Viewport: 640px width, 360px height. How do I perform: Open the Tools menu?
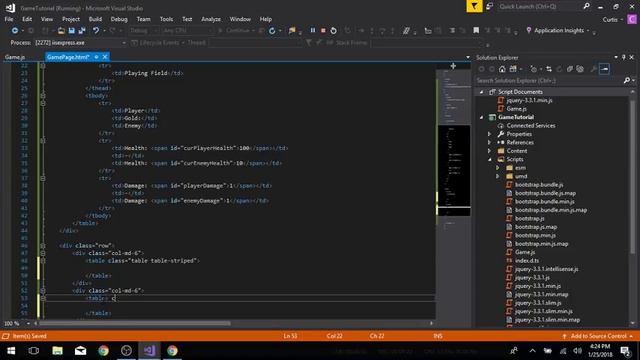point(166,19)
